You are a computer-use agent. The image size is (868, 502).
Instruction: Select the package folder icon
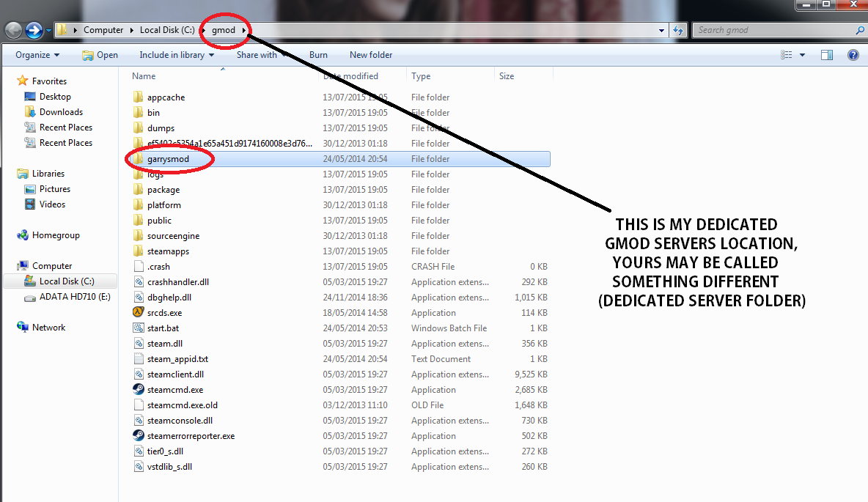pyautogui.click(x=139, y=189)
